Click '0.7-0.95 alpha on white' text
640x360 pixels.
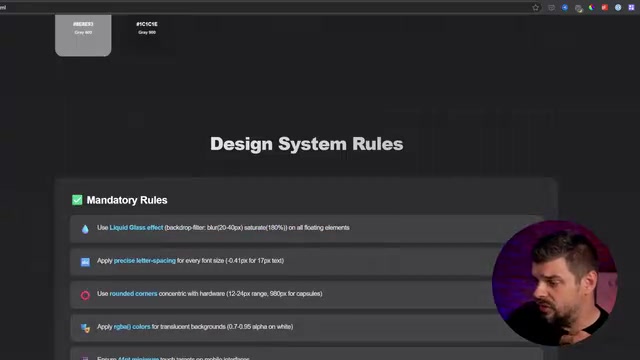click(260, 327)
